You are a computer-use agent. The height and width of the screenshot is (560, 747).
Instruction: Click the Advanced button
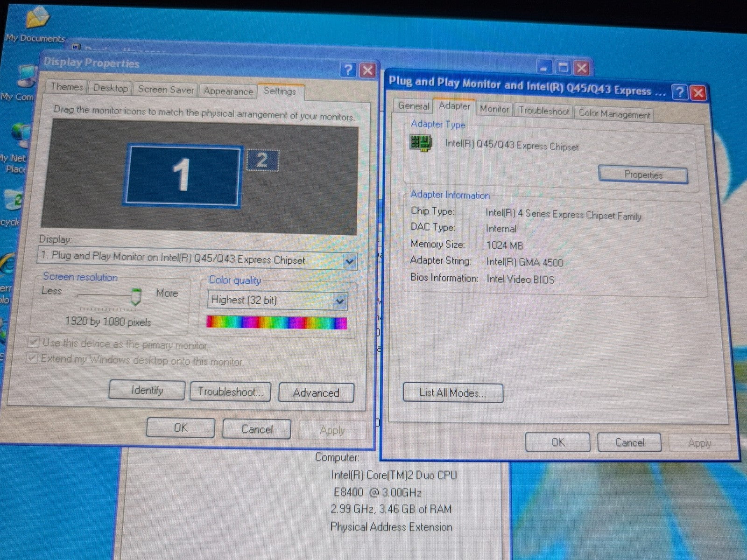tap(316, 393)
